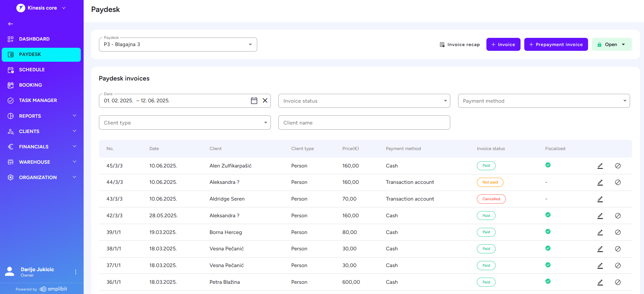The image size is (644, 294).
Task: Click the Invoice recap button
Action: coord(459,45)
